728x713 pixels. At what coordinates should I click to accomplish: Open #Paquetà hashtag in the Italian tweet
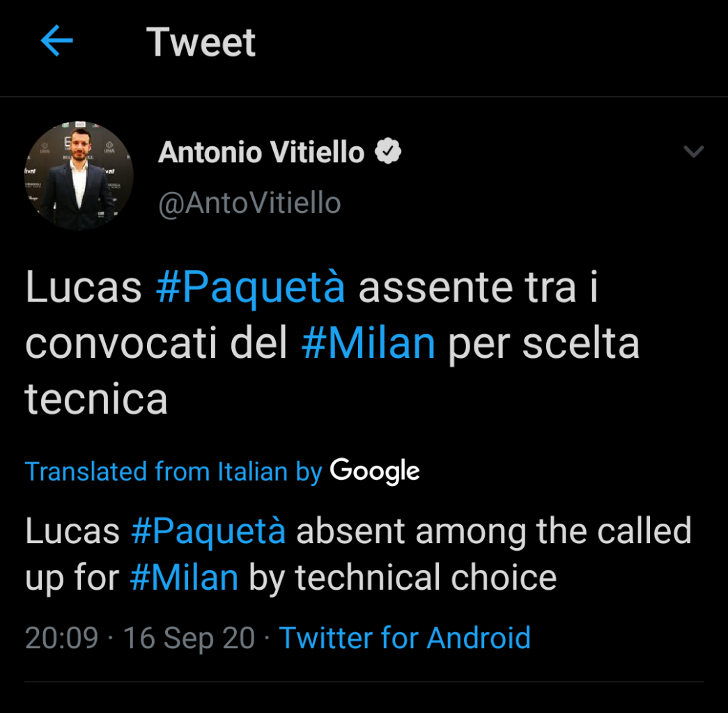point(250,288)
